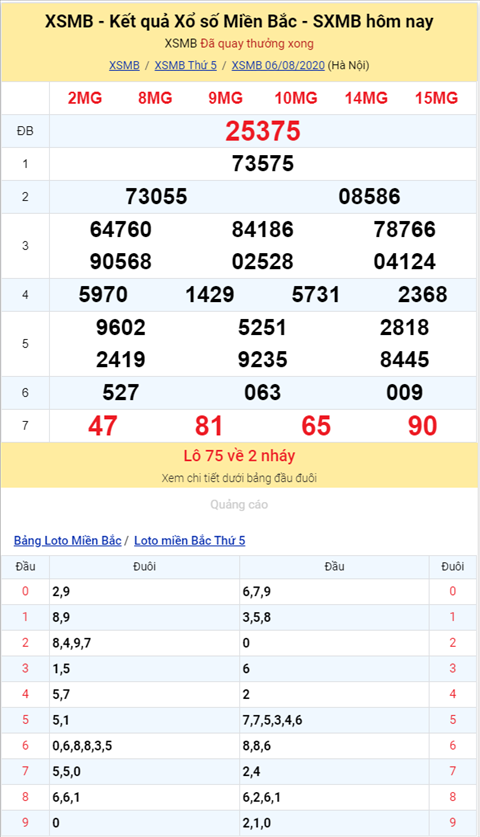Select third prize number 84186
This screenshot has height=837, width=480.
click(263, 230)
